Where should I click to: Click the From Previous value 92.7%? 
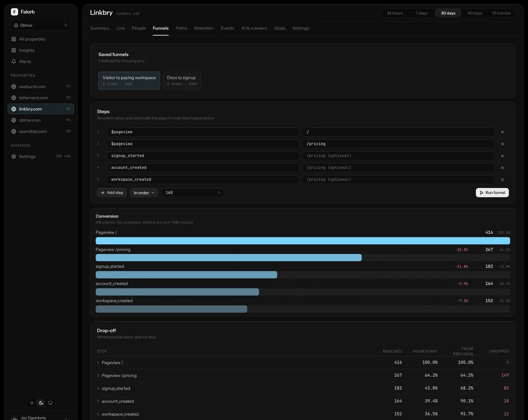pos(466,414)
